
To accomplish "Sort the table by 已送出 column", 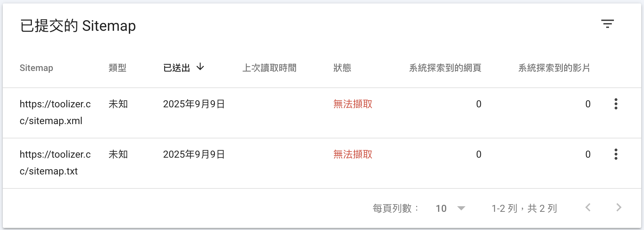I will point(177,67).
